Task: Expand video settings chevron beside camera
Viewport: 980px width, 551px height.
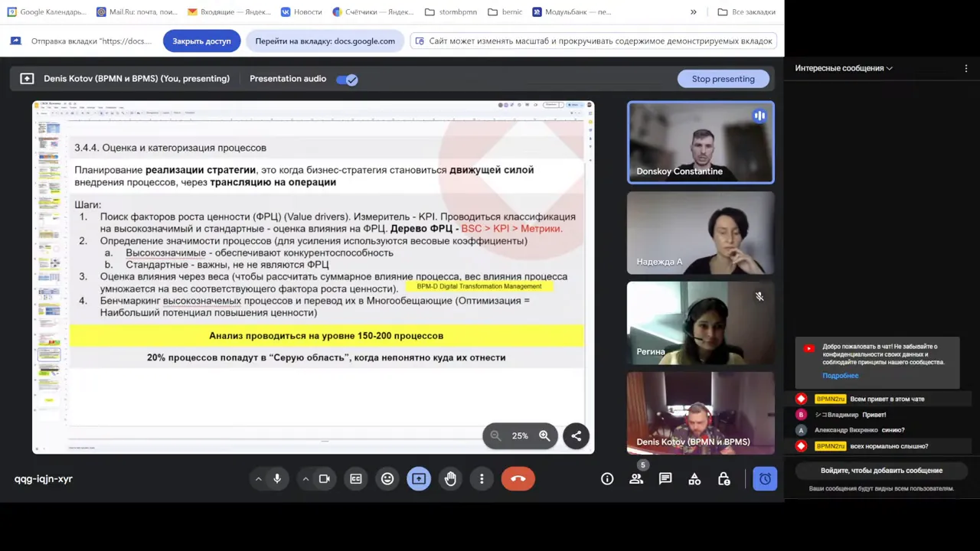Action: tap(305, 479)
